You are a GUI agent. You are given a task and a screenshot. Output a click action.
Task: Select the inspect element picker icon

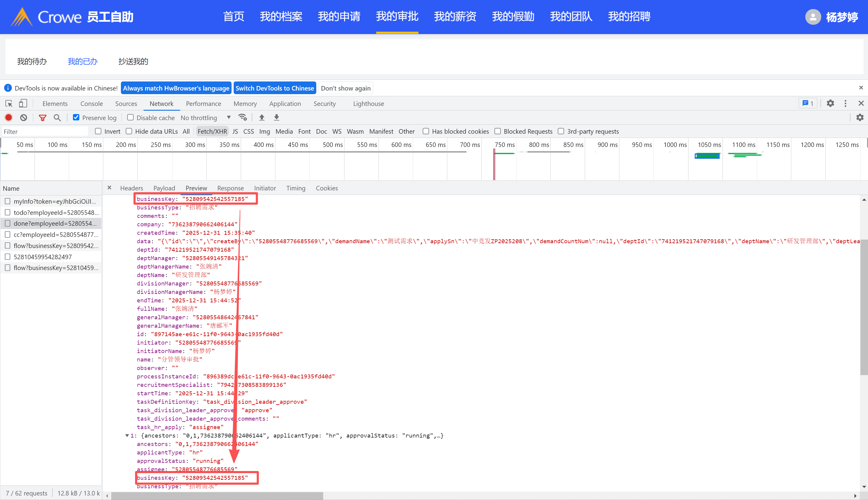coord(9,104)
